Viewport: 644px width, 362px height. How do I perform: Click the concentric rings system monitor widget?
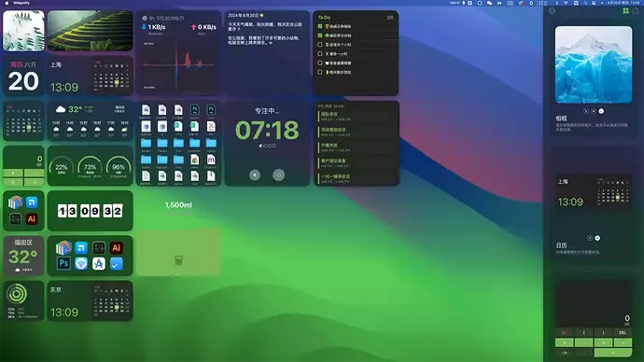23,300
